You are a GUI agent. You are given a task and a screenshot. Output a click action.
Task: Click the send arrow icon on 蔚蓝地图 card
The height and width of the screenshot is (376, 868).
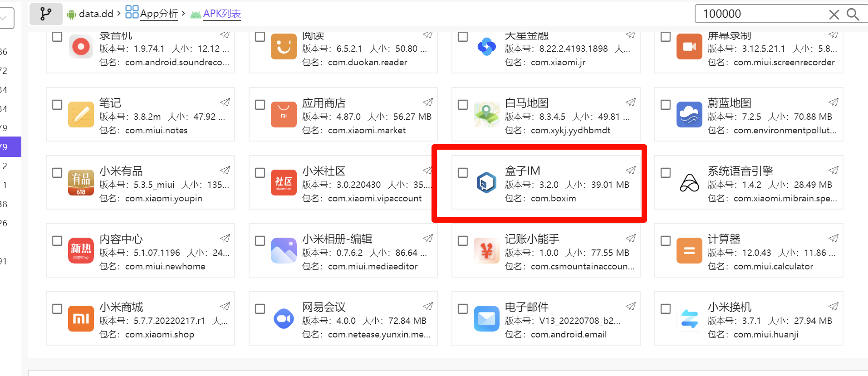click(834, 102)
